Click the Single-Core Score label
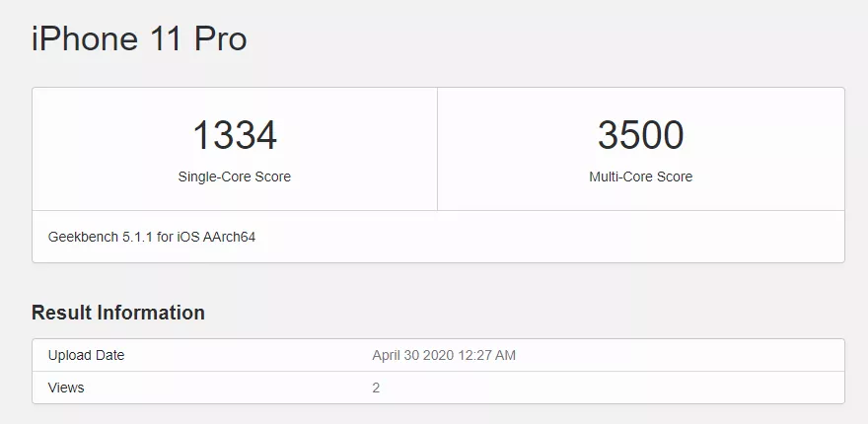 tap(234, 177)
